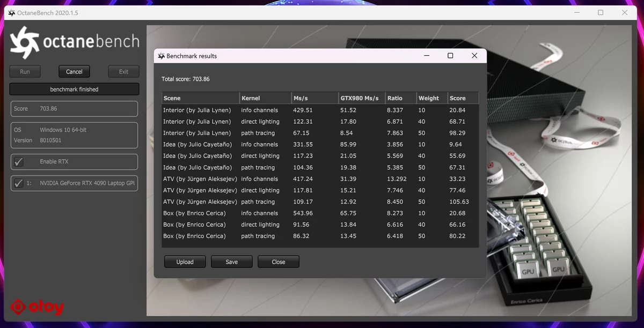The height and width of the screenshot is (328, 644).
Task: Select the Ms/s value 91.56
Action: point(302,225)
